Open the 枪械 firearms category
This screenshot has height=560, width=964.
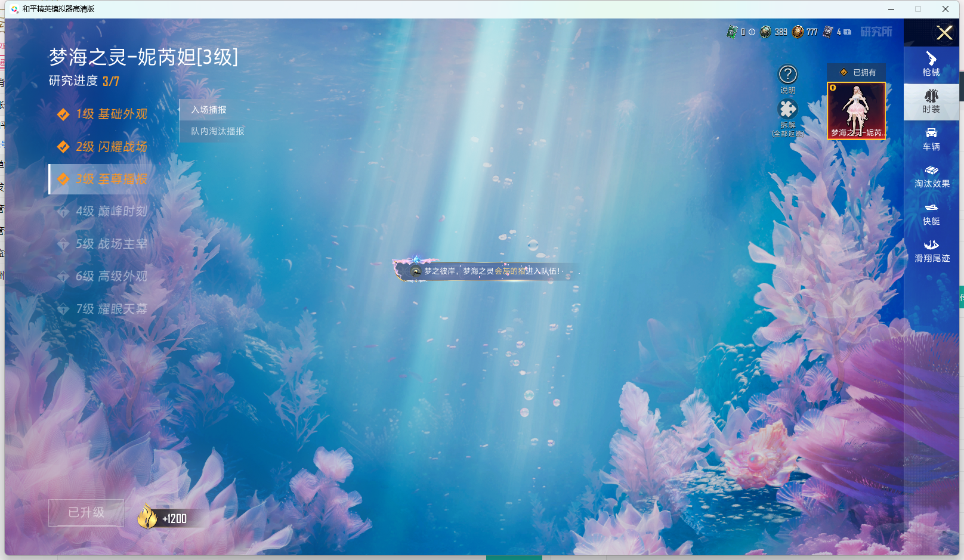point(931,64)
